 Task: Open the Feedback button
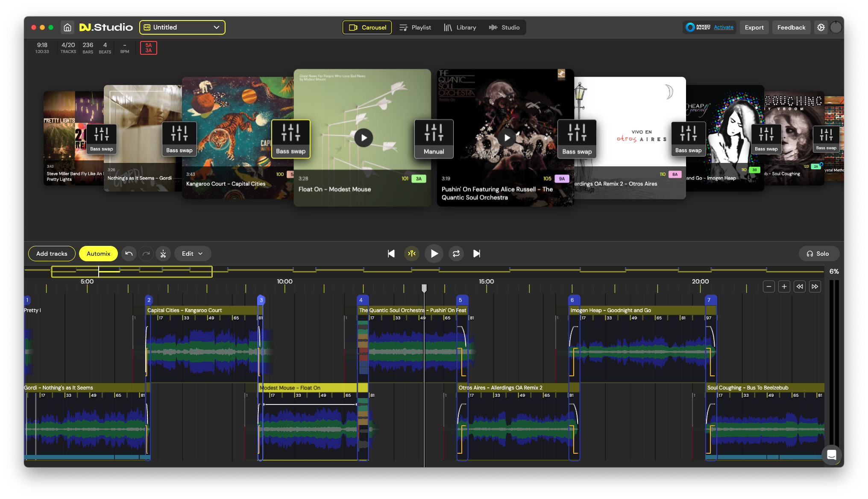point(791,27)
